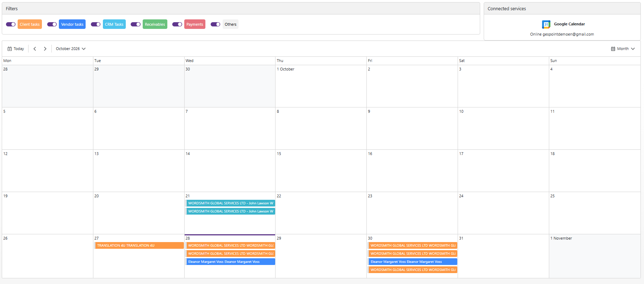Open TRANSLATION 4U event on the 27th
Viewport: 644px width, 284px height.
click(x=139, y=245)
